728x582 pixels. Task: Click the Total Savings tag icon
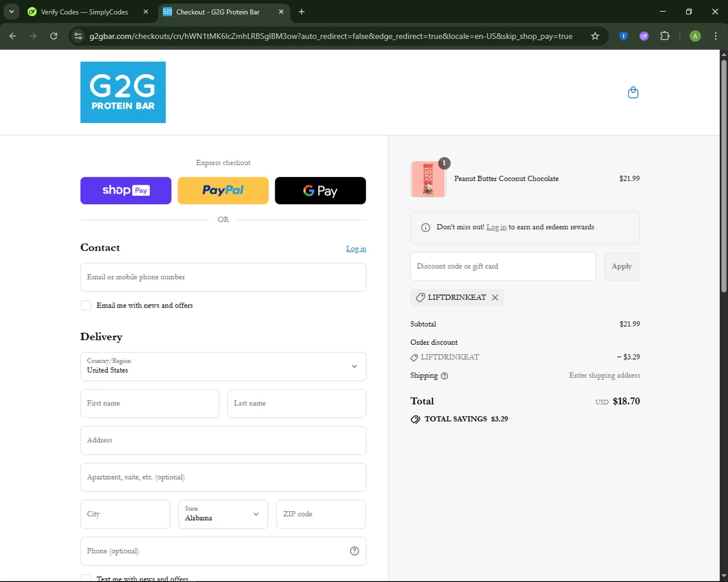tap(415, 420)
